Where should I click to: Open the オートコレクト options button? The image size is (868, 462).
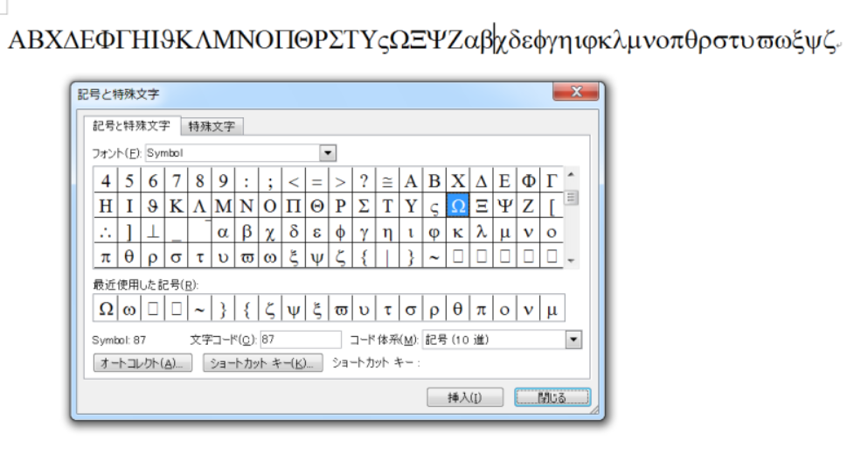coord(142,363)
